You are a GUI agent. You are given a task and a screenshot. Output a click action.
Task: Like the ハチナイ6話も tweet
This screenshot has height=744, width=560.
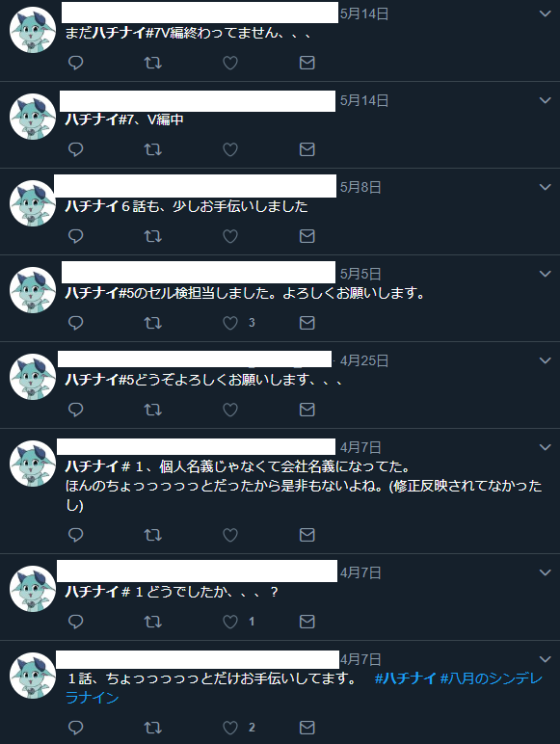point(230,236)
